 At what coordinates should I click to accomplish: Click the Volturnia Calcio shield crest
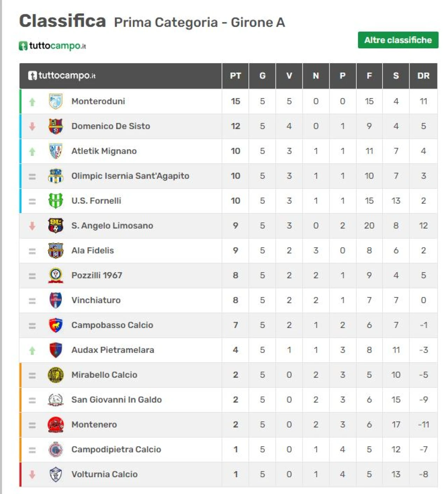(x=55, y=475)
